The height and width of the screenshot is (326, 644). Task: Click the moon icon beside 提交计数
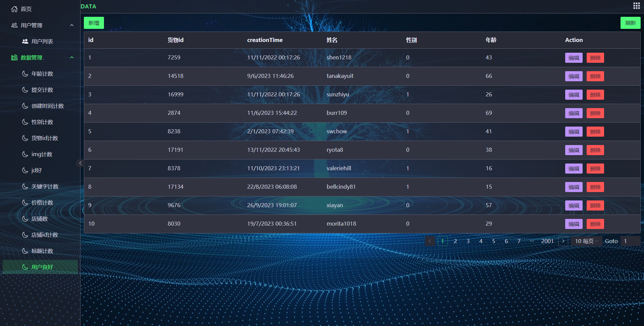pos(25,90)
